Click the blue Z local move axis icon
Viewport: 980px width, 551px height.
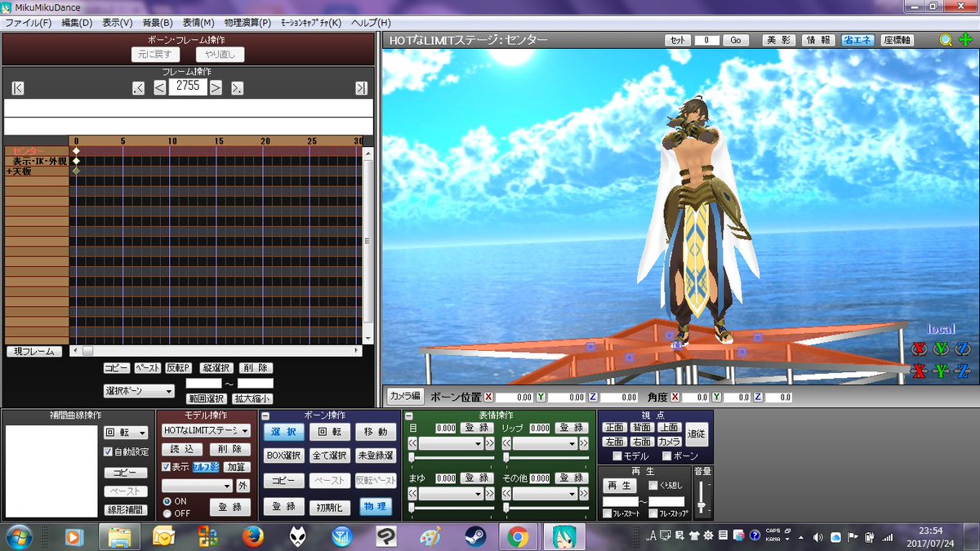click(963, 371)
